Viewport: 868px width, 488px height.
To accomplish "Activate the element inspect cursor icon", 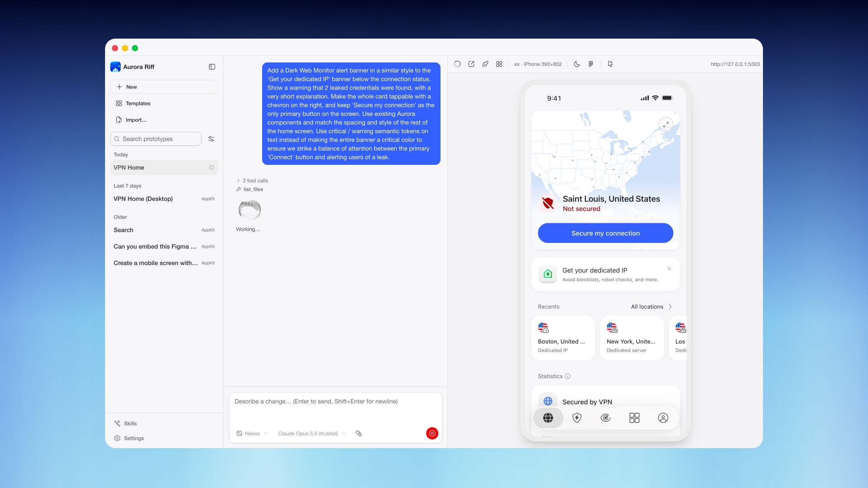I will [x=610, y=64].
